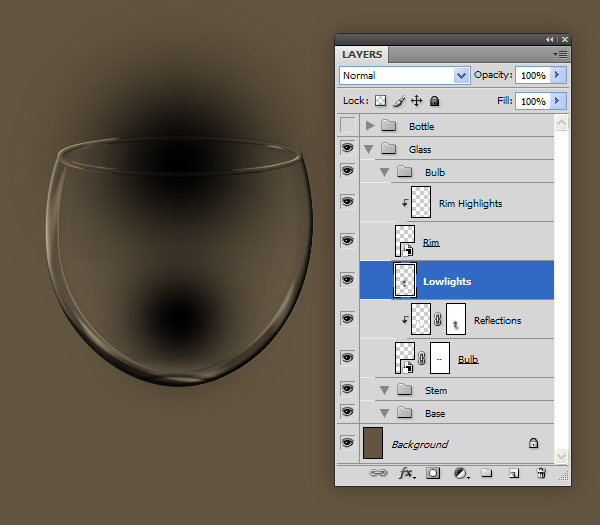Click mask link chain on Reflections layer
Screen dimensions: 600x525
[x=438, y=319]
